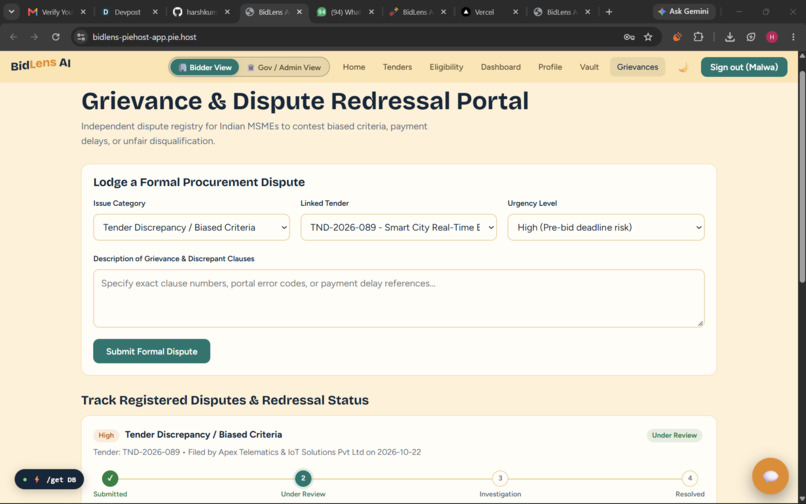The width and height of the screenshot is (806, 504).
Task: Switch to Gov / Admin View
Action: [284, 67]
